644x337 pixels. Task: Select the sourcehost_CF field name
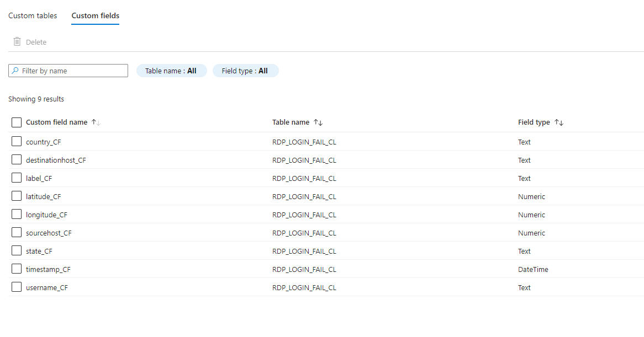(x=49, y=233)
